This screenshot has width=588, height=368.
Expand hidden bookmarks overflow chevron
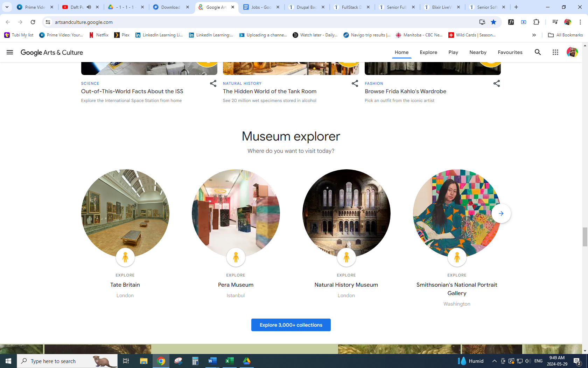(x=534, y=35)
